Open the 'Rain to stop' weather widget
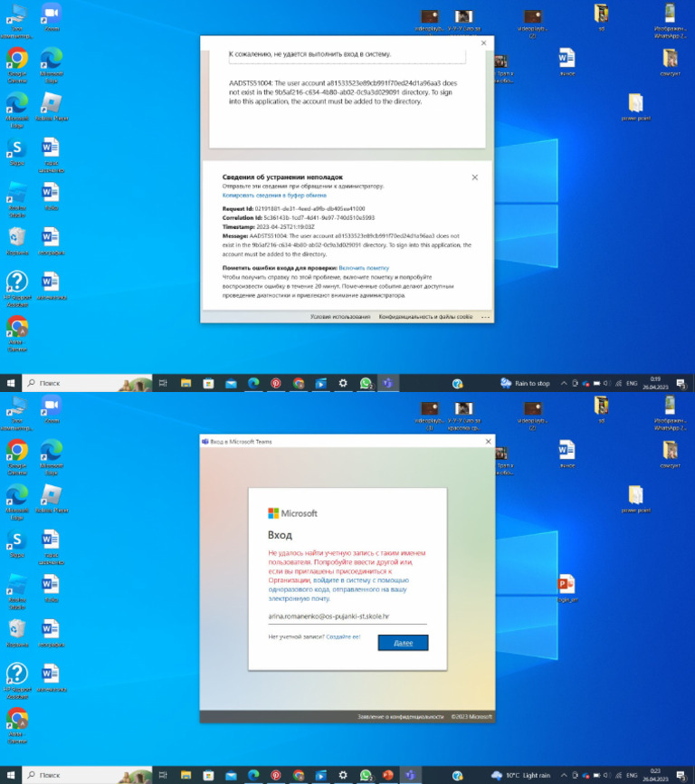 [x=525, y=384]
